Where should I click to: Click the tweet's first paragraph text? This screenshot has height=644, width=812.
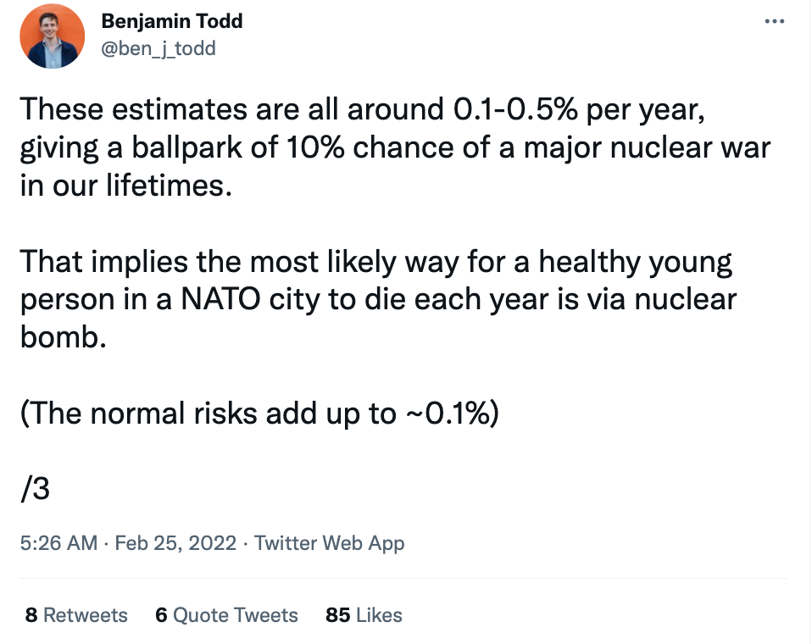396,147
